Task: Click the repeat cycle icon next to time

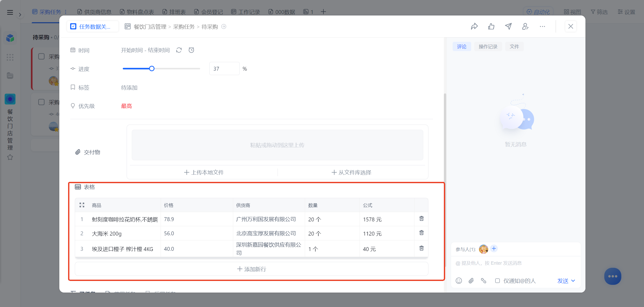Action: [x=179, y=50]
